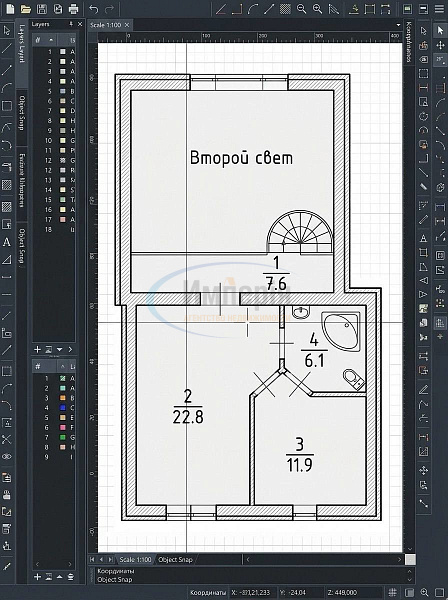Click the stamp icon in left toolbar

point(7,495)
